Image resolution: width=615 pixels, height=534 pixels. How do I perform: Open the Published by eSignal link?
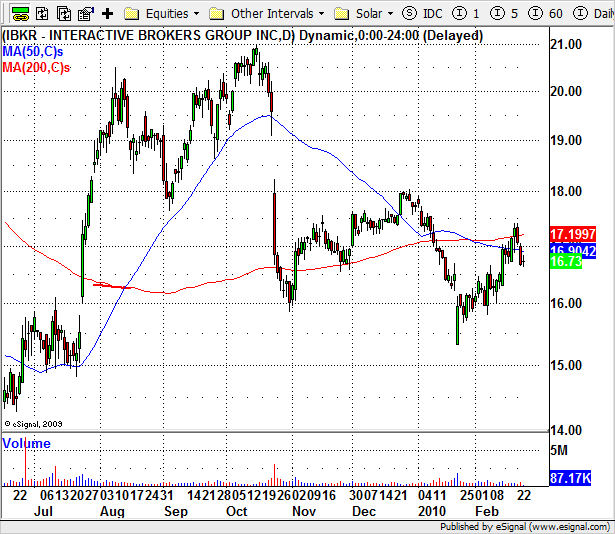coord(525,527)
